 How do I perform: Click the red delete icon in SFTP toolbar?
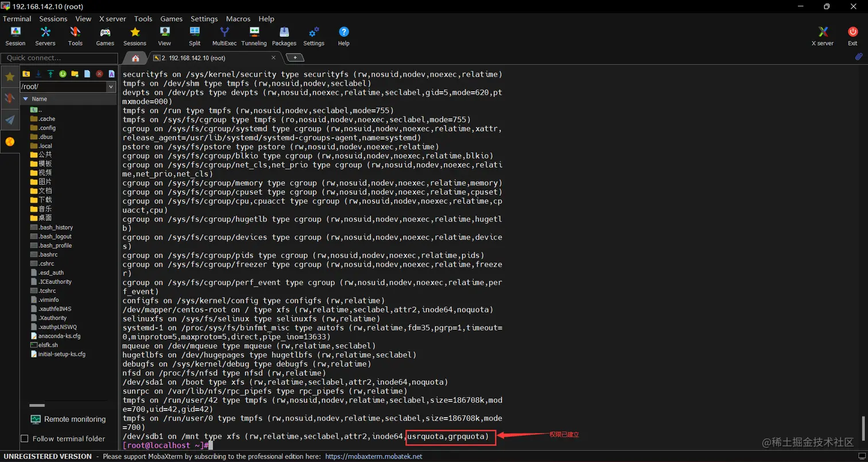tap(99, 74)
